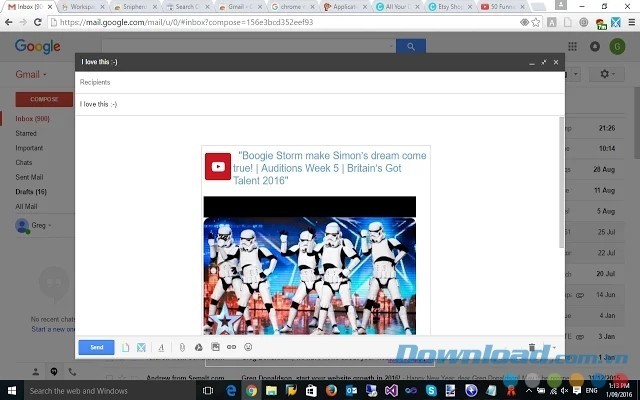Image resolution: width=640 pixels, height=400 pixels.
Task: Open the Gmail dropdown menu
Action: click(x=32, y=75)
